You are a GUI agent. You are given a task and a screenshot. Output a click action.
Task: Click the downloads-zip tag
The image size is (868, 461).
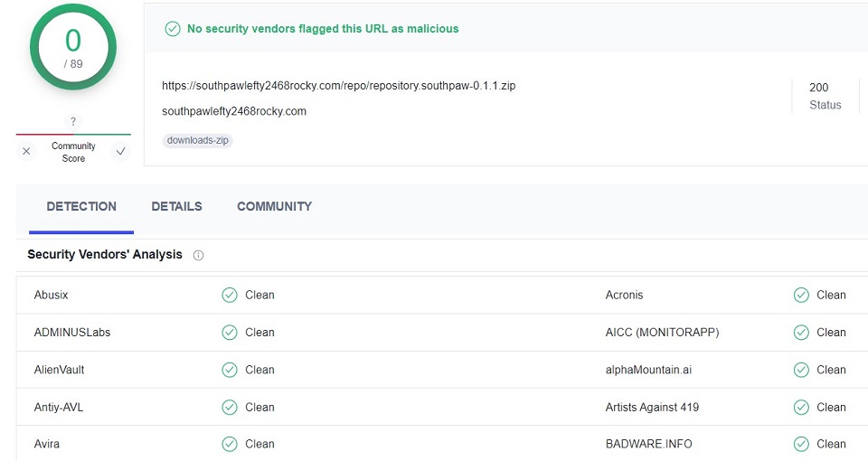point(198,141)
